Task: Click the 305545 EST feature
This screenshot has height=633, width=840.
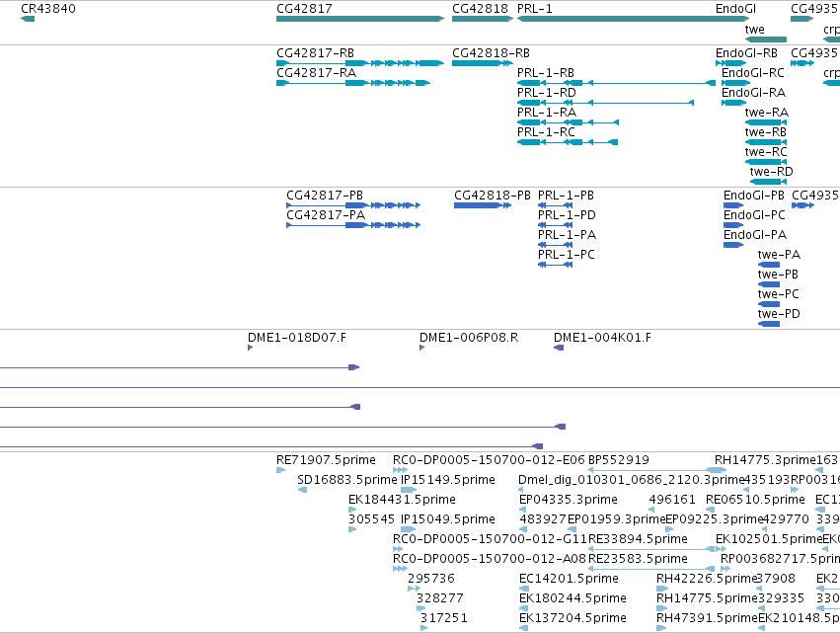Action: [x=352, y=529]
